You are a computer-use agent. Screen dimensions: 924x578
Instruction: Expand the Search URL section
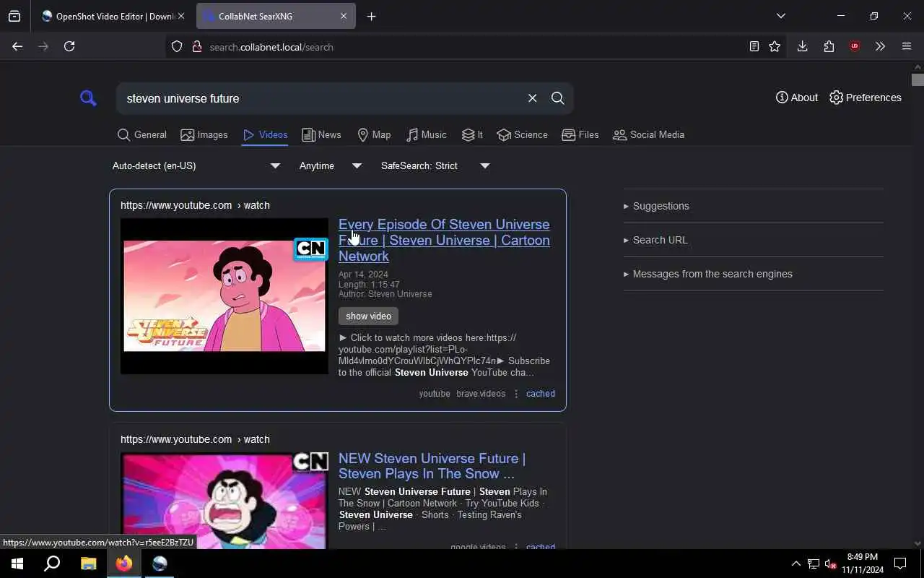(655, 240)
